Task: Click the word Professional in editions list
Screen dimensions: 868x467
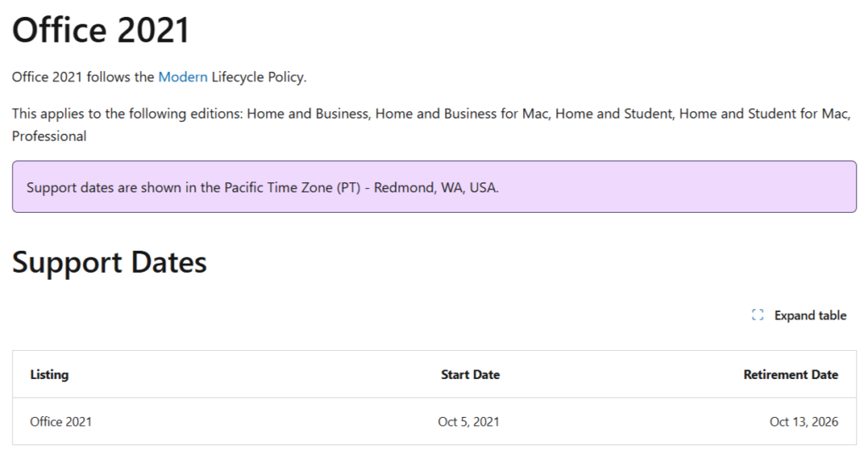Action: pyautogui.click(x=49, y=136)
